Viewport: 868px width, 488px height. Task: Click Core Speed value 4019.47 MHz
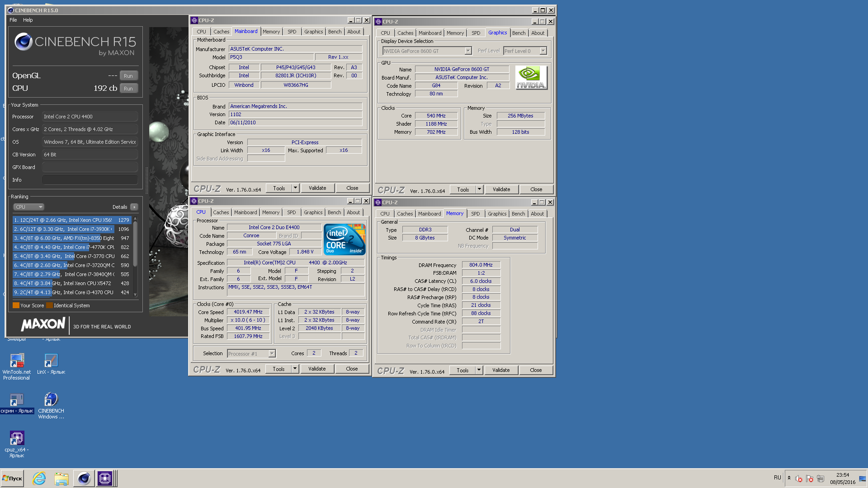[x=248, y=312]
